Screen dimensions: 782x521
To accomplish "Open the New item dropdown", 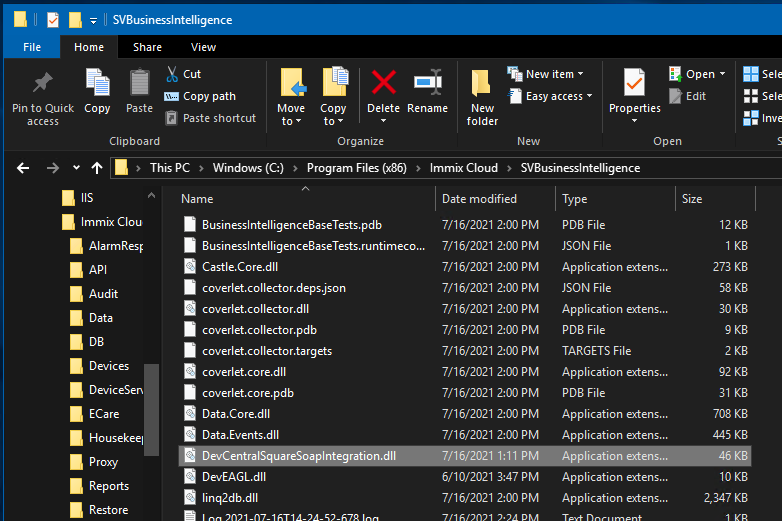I will pyautogui.click(x=545, y=74).
